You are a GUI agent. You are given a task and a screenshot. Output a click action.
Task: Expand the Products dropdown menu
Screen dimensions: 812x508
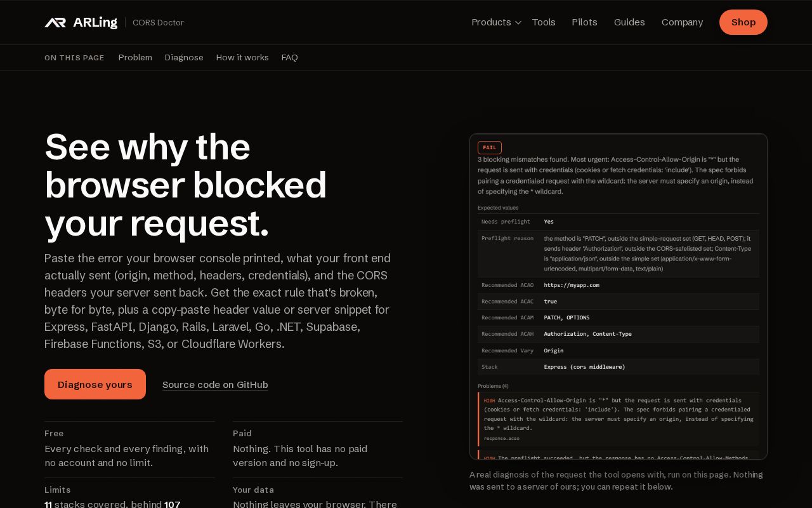(496, 22)
